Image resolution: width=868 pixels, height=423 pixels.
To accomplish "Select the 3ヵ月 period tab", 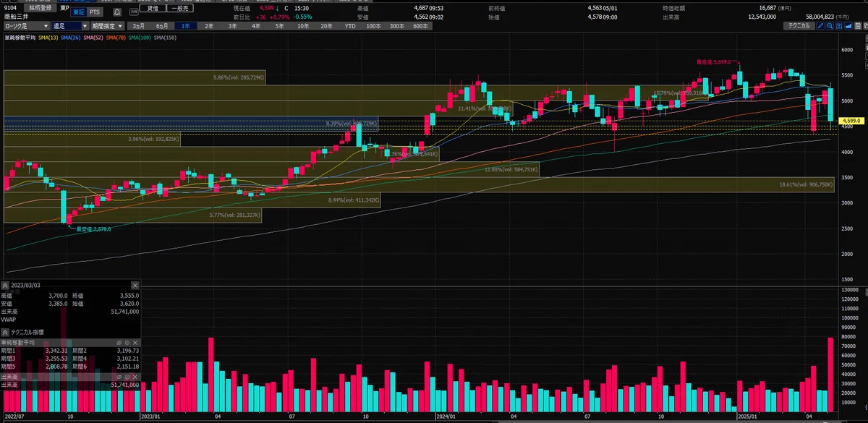I will click(138, 26).
